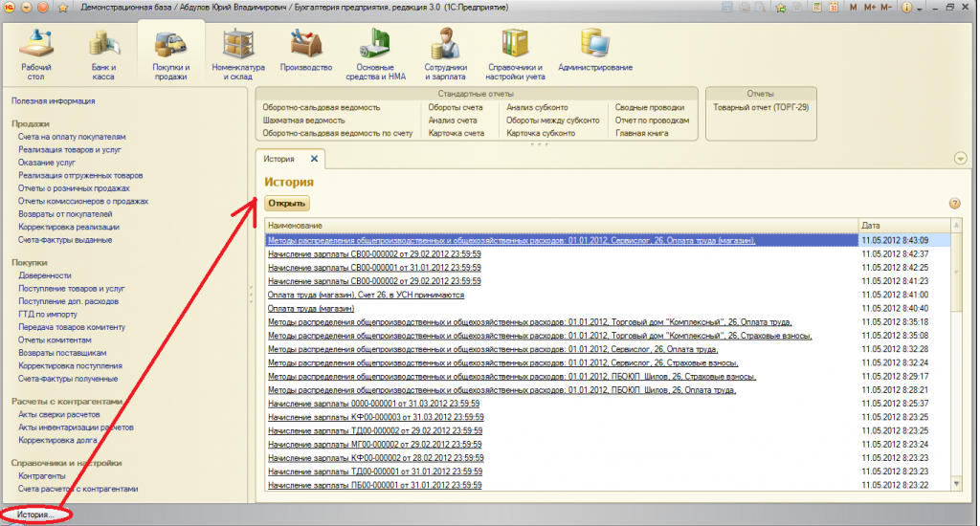This screenshot has width=980, height=526.
Task: Open the Оборотно-сальдовая ведомость report link
Action: point(321,107)
